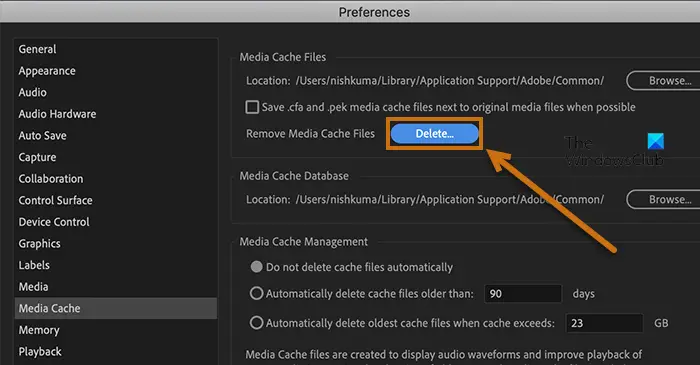Select delete oldest files when cache exceeds option
Screen dimensions: 700x365
(256, 323)
